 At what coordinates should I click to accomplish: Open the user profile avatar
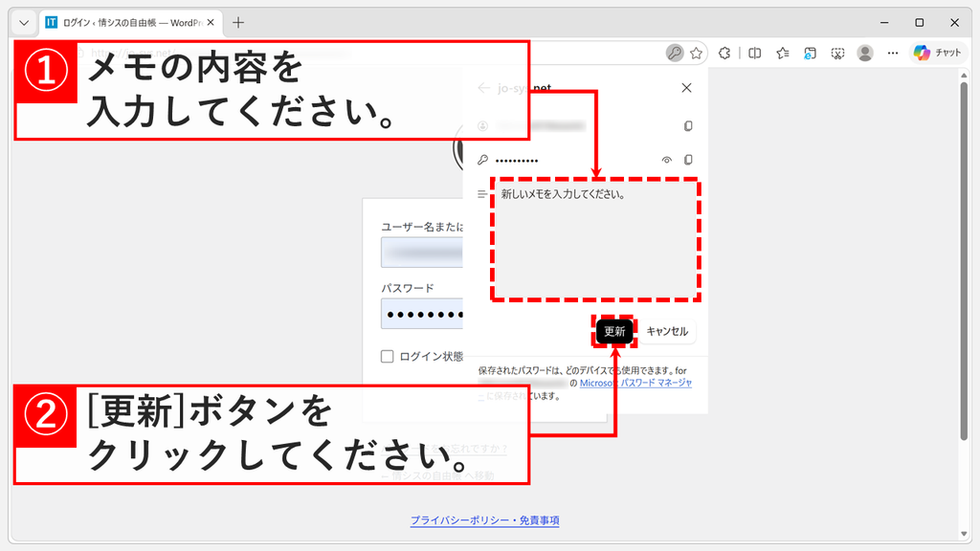(x=865, y=54)
